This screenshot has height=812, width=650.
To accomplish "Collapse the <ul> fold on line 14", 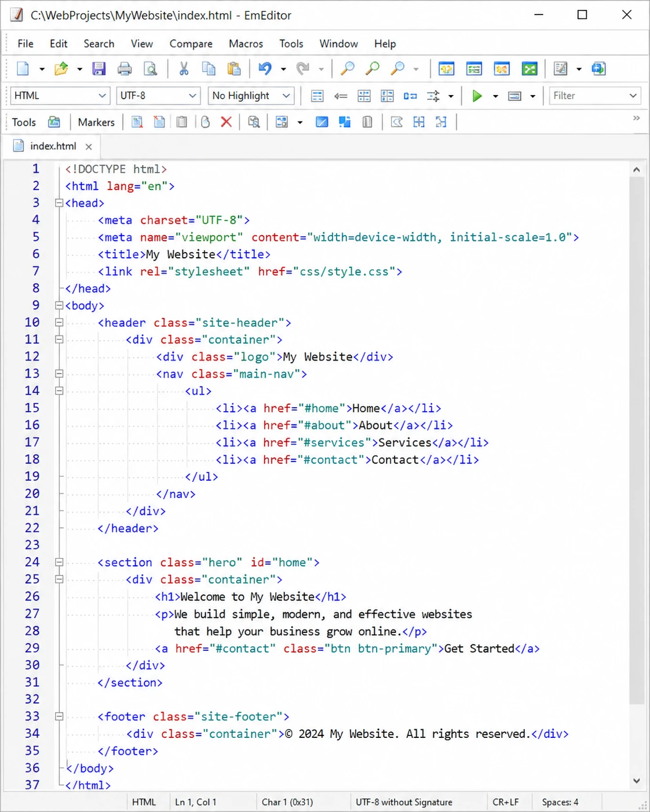I will tap(59, 391).
